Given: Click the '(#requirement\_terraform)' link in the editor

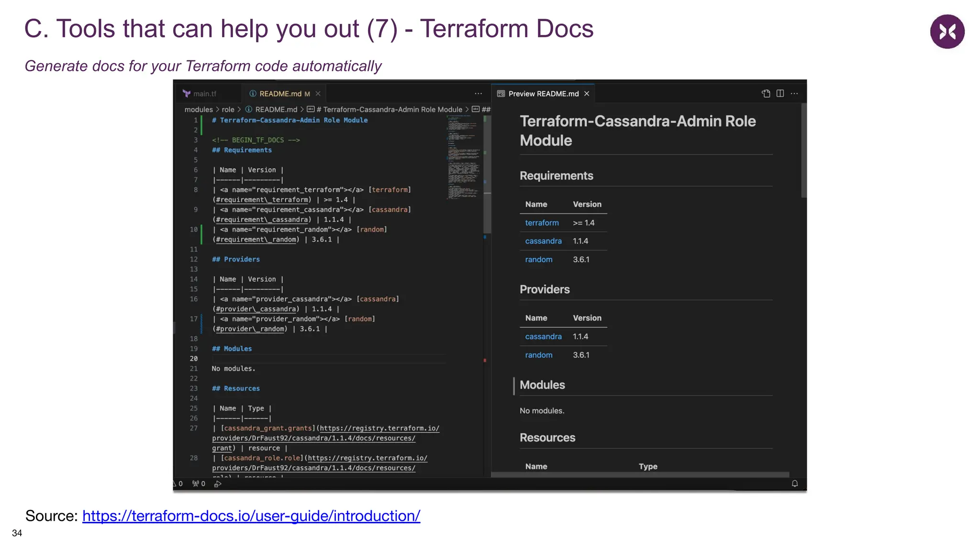Looking at the screenshot, I should coord(262,200).
